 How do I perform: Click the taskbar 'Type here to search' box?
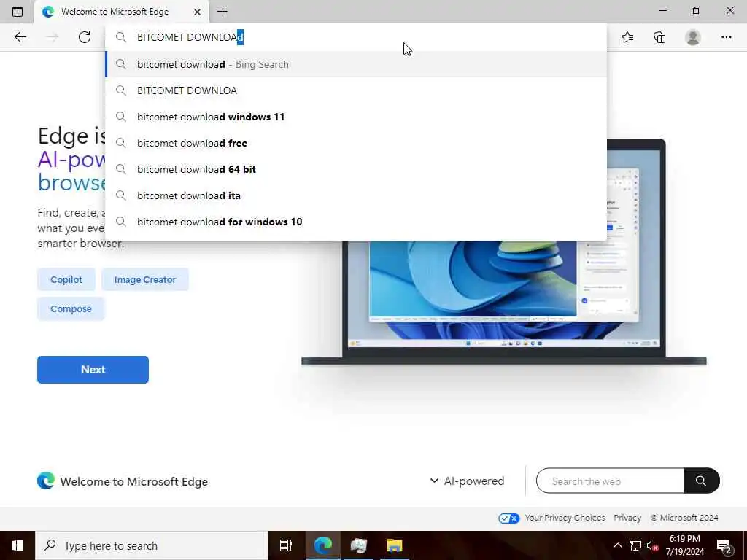click(152, 545)
